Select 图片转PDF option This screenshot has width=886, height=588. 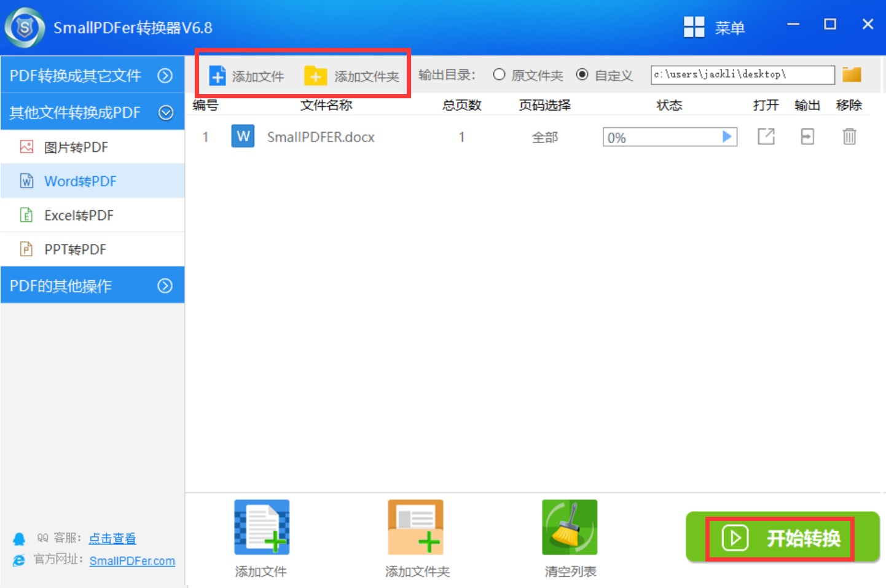coord(92,147)
